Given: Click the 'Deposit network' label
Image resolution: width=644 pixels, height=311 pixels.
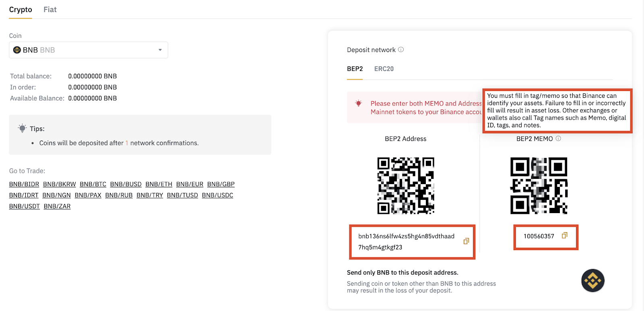Looking at the screenshot, I should (x=371, y=50).
